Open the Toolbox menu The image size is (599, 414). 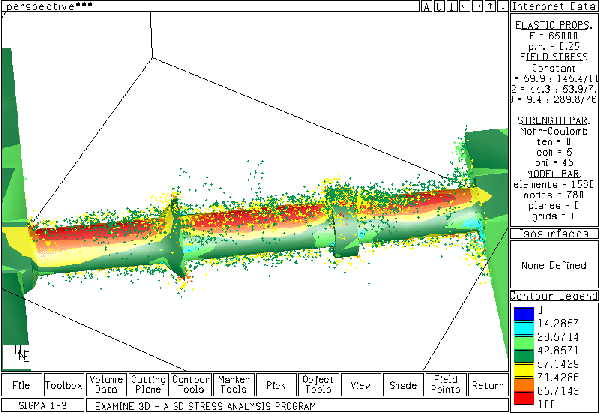(64, 385)
